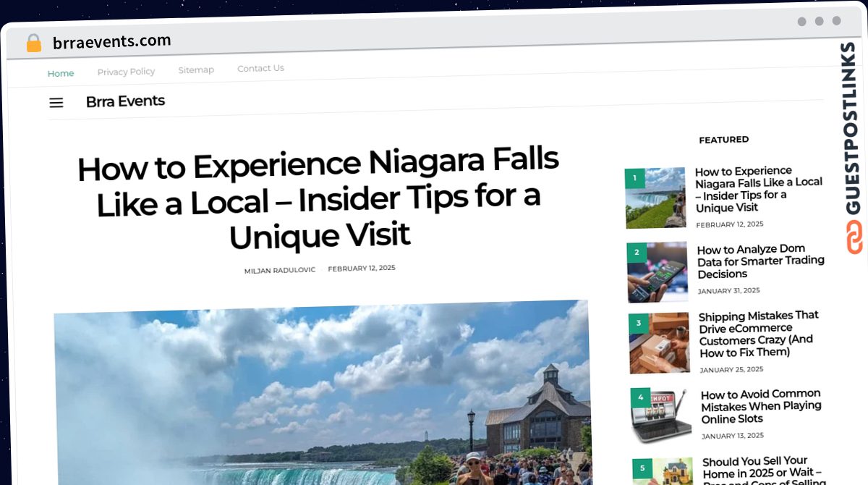Click the brraevents.com address bar
Viewport: 868px width, 485px height.
point(112,41)
